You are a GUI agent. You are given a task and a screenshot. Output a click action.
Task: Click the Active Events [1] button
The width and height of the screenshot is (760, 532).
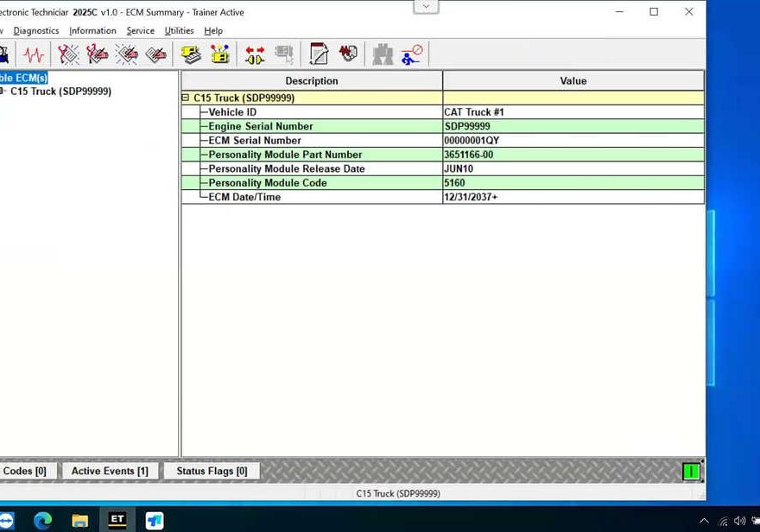point(110,472)
